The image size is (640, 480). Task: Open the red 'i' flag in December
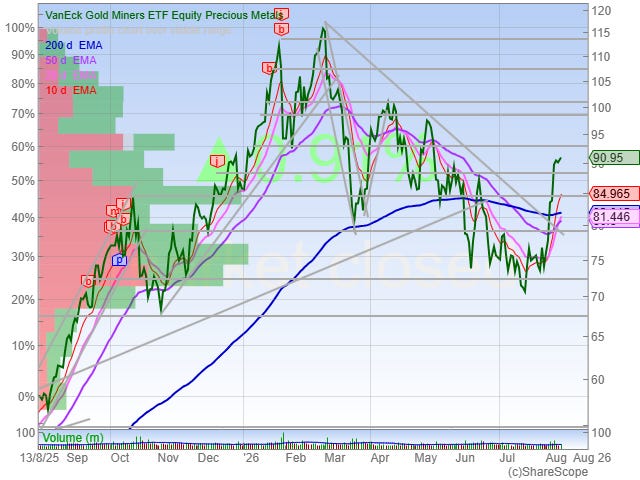click(217, 161)
